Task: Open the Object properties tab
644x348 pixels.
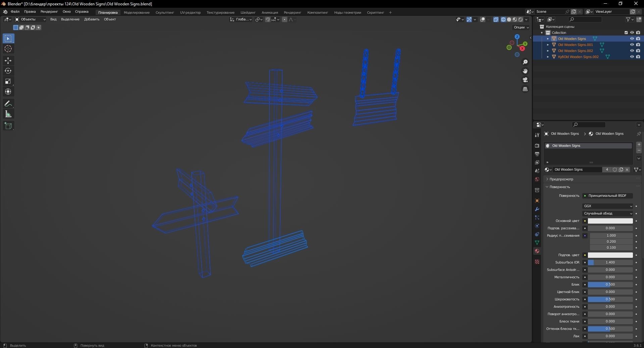Action: [537, 201]
